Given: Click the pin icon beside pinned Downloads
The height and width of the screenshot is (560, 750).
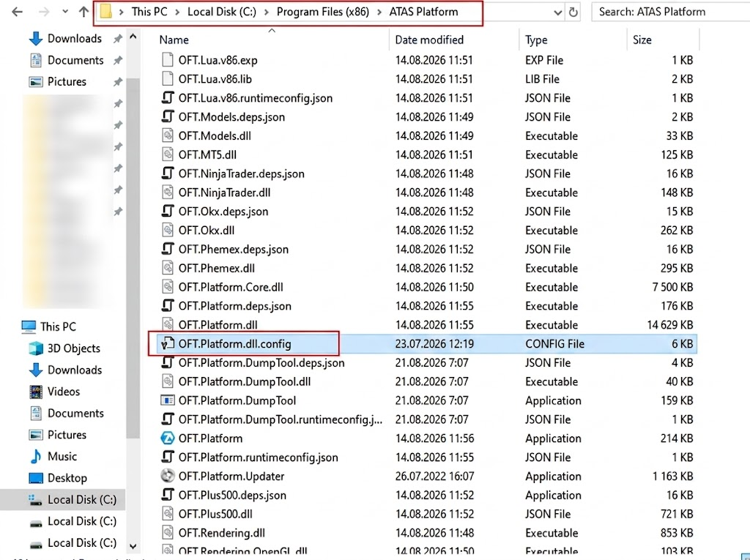Looking at the screenshot, I should point(117,39).
